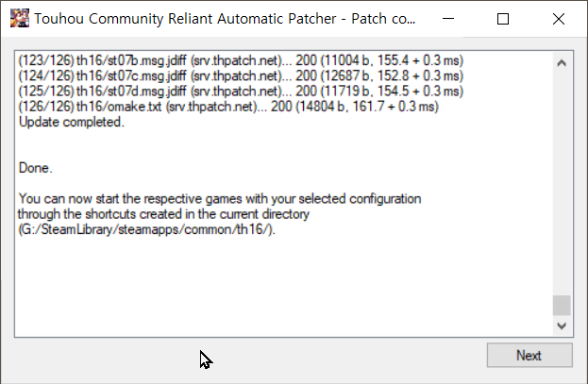
Task: Click the window title text
Action: coord(225,19)
